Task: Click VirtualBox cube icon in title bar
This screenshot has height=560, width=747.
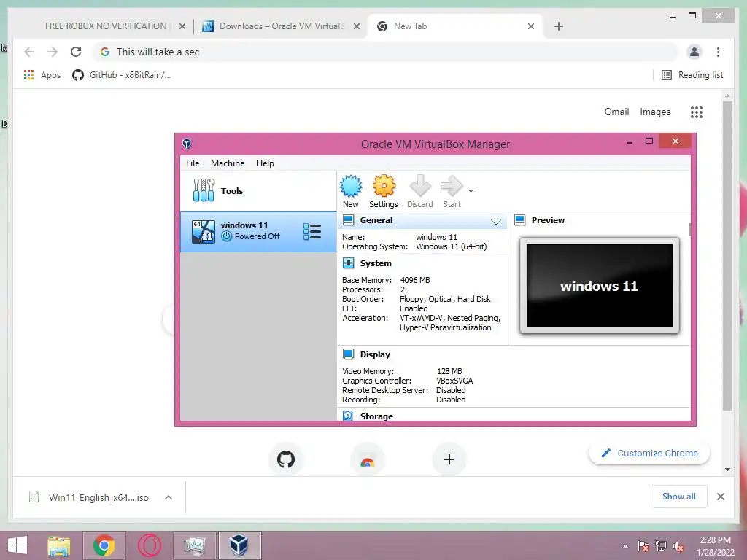Action: click(187, 144)
